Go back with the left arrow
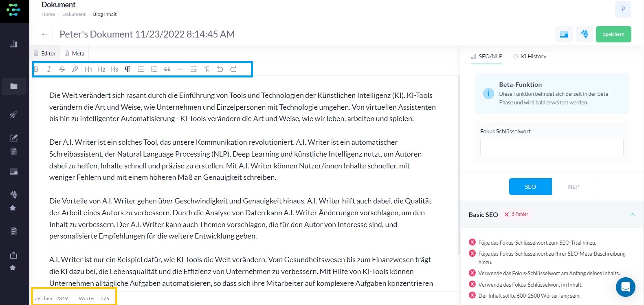Screen dimensions: 644x305 (x=45, y=35)
